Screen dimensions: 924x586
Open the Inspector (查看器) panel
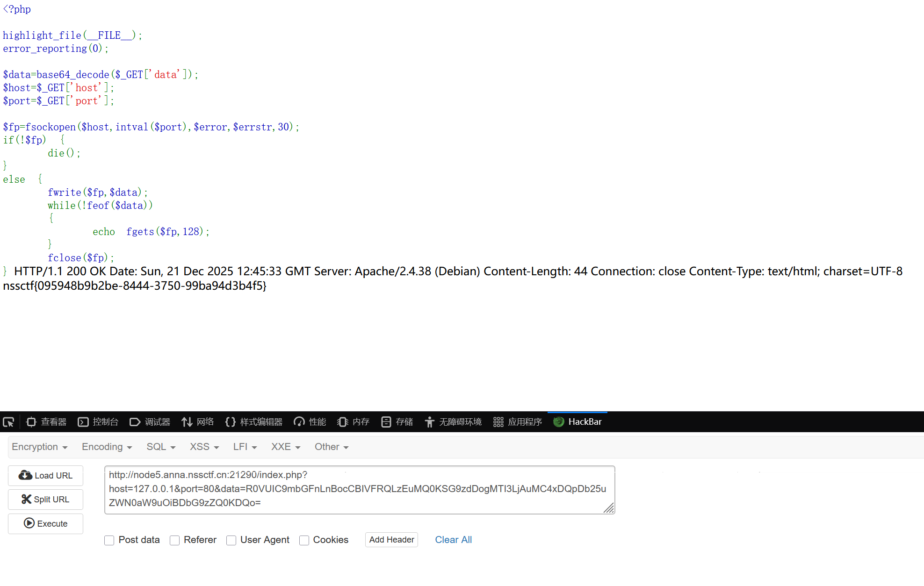47,422
